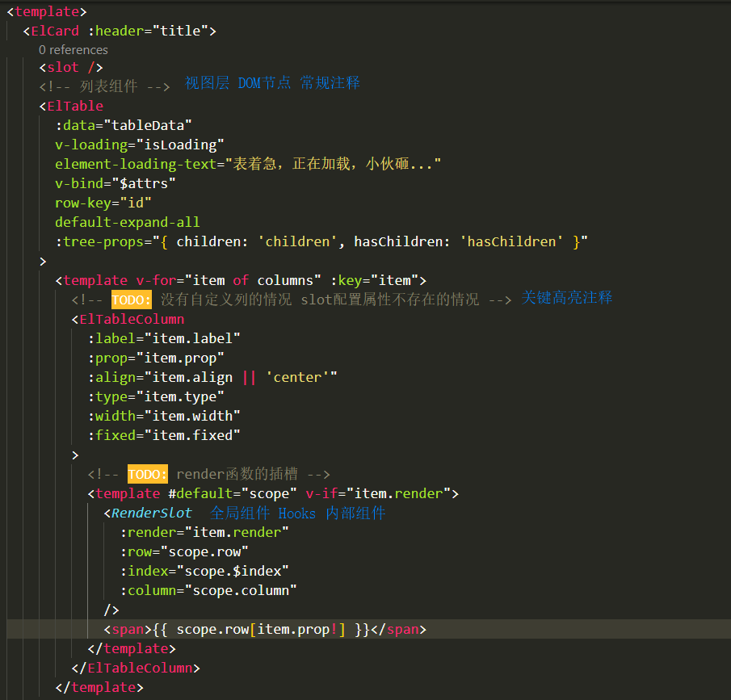Click the span scope.row[item.prop!] expression

[265, 629]
